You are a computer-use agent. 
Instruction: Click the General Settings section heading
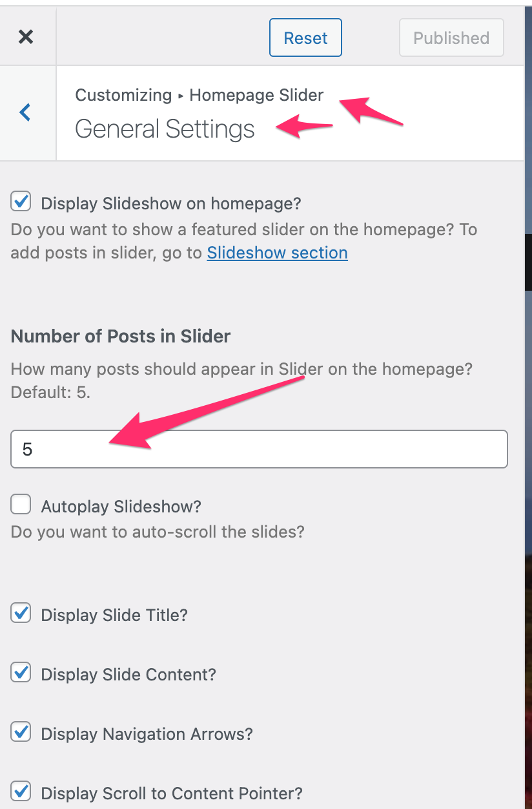[x=165, y=129]
